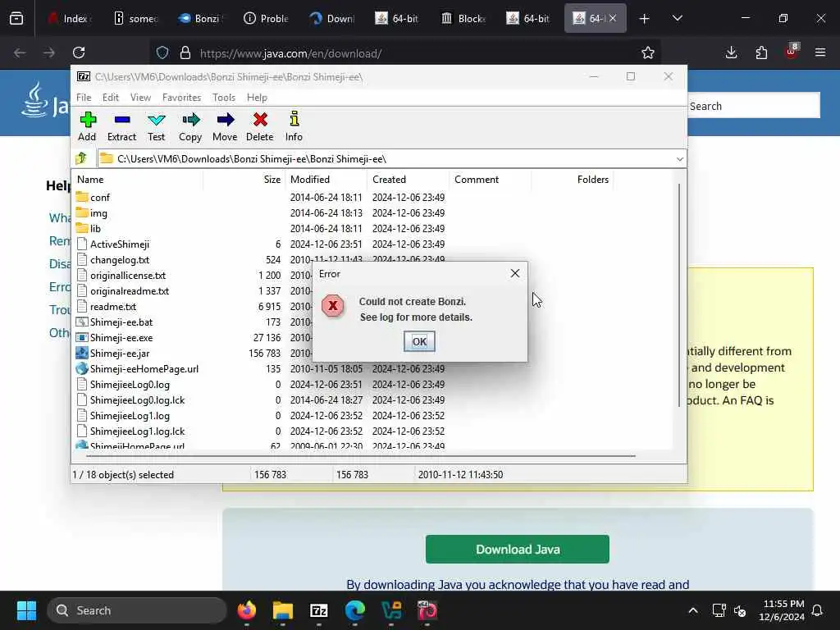Open 7-Zip from the taskbar
This screenshot has height=630, width=840.
pos(319,610)
